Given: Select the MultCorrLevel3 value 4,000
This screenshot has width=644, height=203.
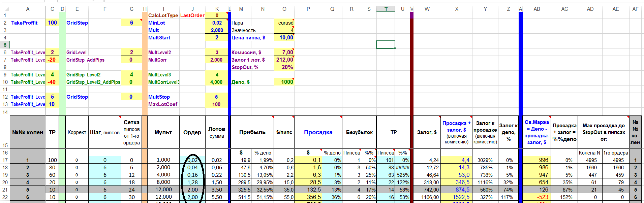Looking at the screenshot, I should [217, 82].
